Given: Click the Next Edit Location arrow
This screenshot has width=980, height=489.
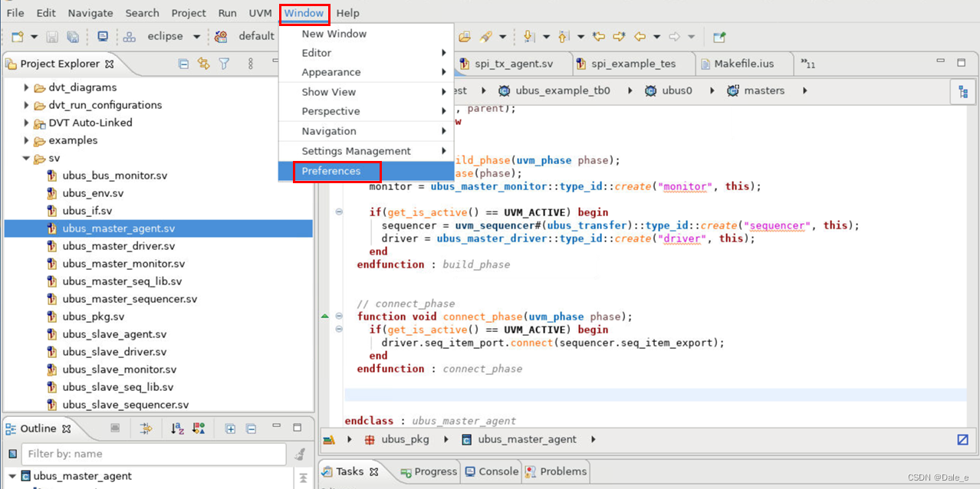Looking at the screenshot, I should tap(619, 36).
